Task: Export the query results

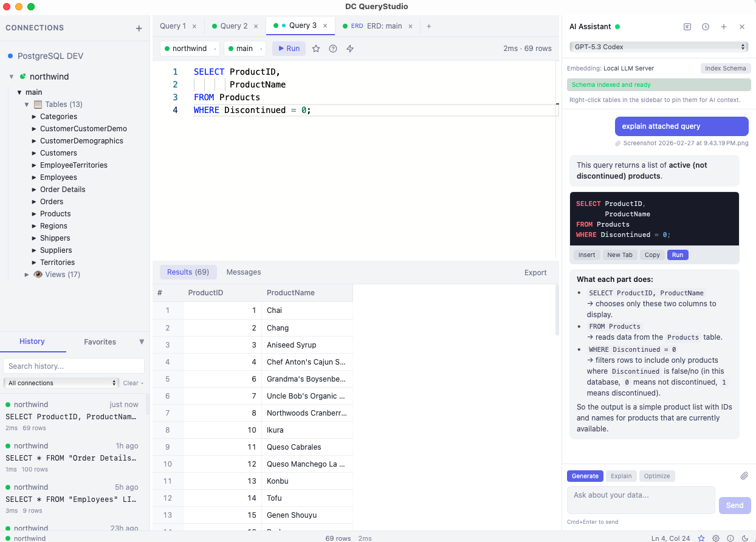Action: tap(535, 272)
